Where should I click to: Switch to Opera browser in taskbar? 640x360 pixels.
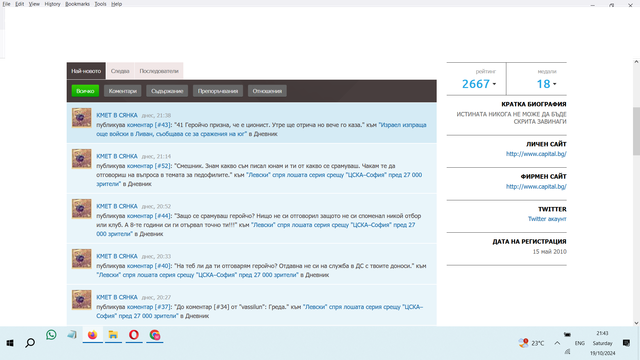134,335
